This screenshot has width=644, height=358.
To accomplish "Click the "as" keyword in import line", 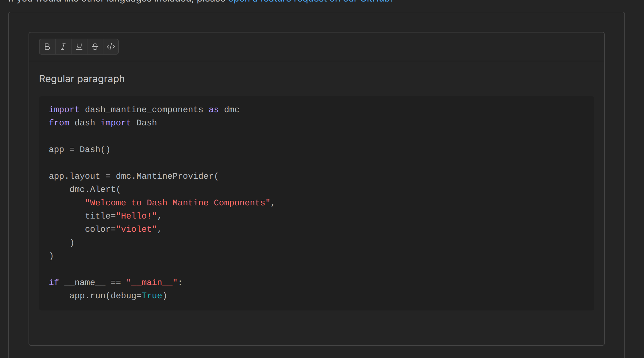I will [x=214, y=110].
